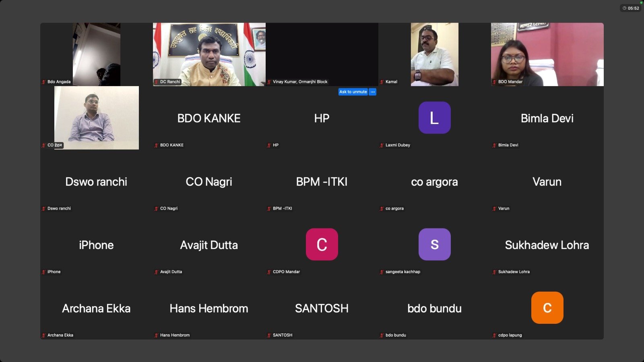The width and height of the screenshot is (644, 362).
Task: Select the Vinay Kumar, Ormanjhi Block name label
Action: 300,82
